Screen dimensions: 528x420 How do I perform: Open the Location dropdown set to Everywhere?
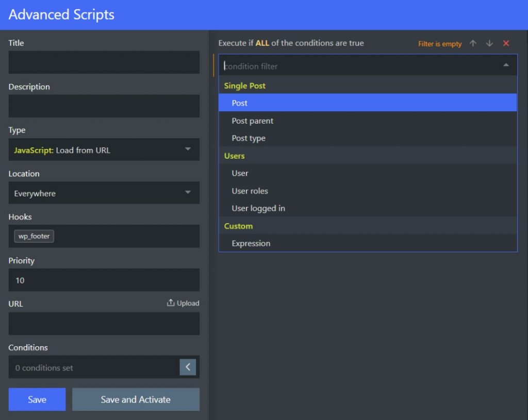point(104,193)
